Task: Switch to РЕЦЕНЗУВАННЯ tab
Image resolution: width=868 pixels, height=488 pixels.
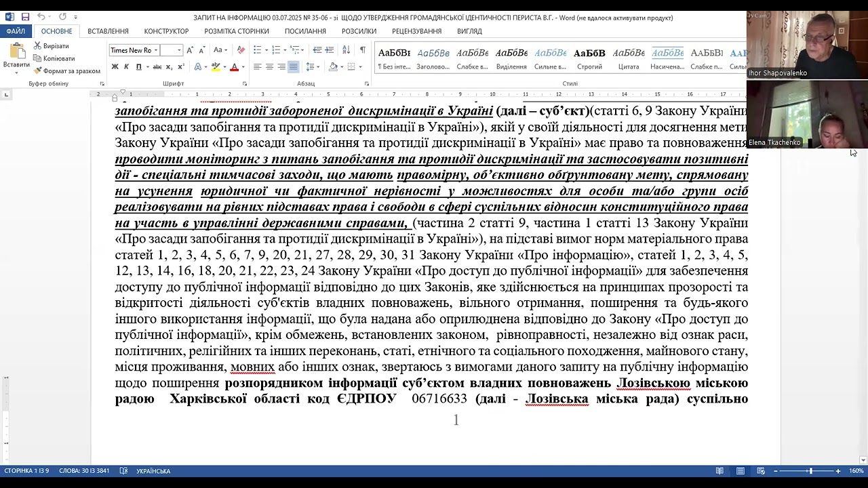Action: click(416, 31)
